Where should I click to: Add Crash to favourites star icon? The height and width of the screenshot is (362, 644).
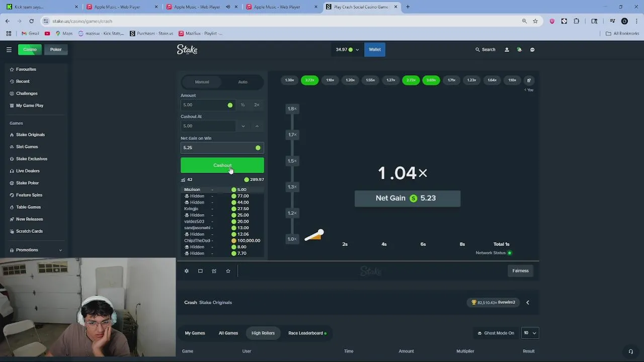click(x=228, y=271)
